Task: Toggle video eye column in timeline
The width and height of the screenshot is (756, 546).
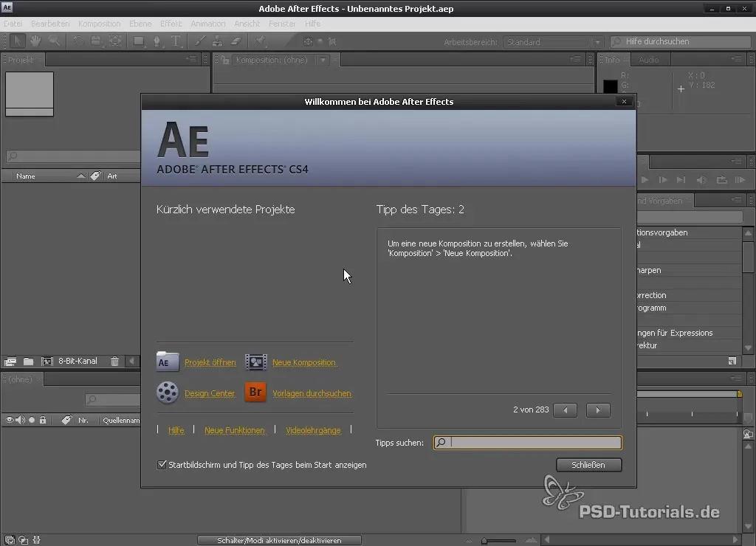Action: pyautogui.click(x=9, y=420)
